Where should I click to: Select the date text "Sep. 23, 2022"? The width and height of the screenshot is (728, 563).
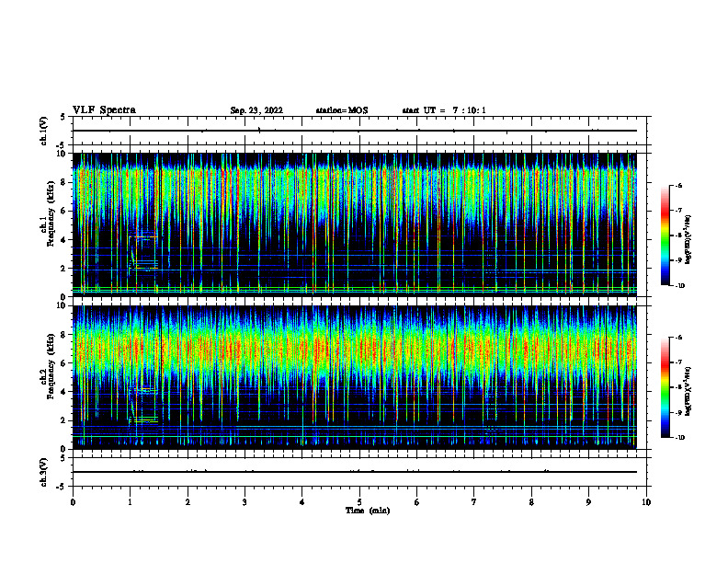pos(256,110)
